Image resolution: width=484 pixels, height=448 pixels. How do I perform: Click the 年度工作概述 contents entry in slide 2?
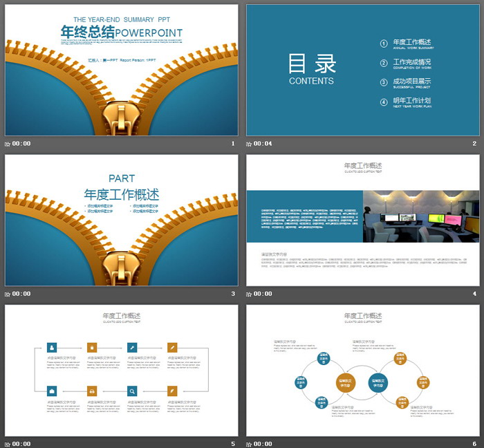tap(412, 43)
